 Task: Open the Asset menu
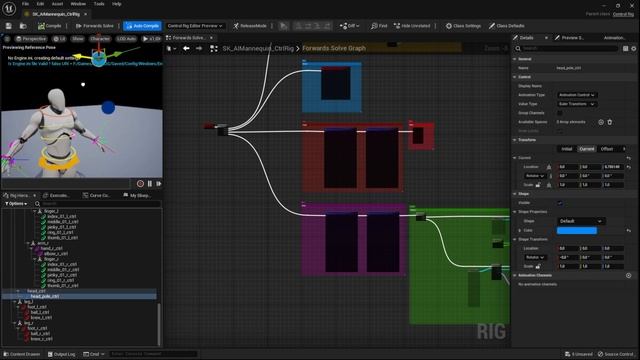[57, 4]
